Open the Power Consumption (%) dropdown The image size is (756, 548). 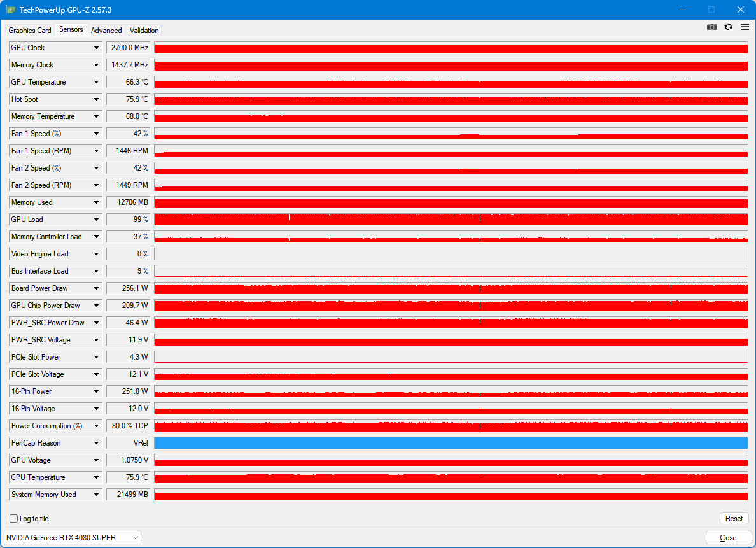(x=56, y=426)
